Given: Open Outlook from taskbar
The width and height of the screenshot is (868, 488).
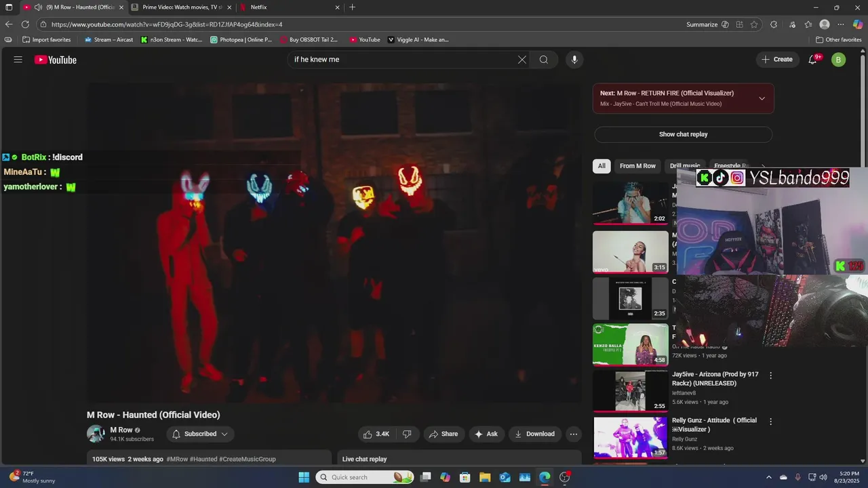Looking at the screenshot, I should [505, 477].
